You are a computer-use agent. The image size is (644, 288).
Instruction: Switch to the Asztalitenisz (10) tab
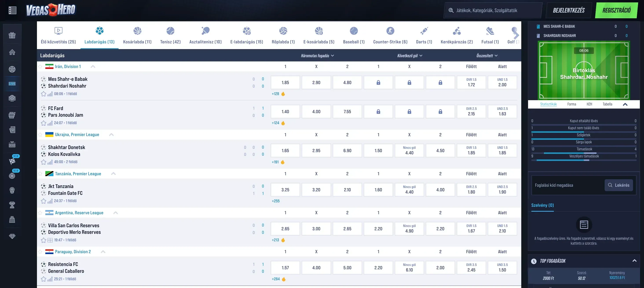coord(205,35)
